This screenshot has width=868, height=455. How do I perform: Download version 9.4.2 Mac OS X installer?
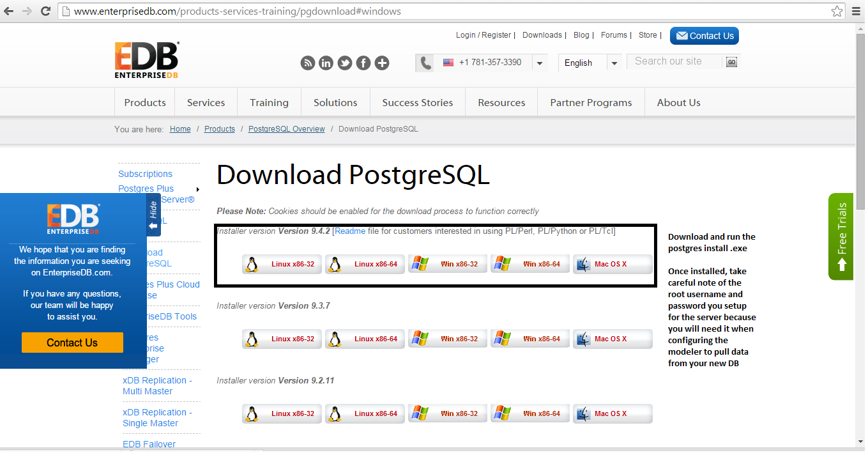tap(613, 264)
